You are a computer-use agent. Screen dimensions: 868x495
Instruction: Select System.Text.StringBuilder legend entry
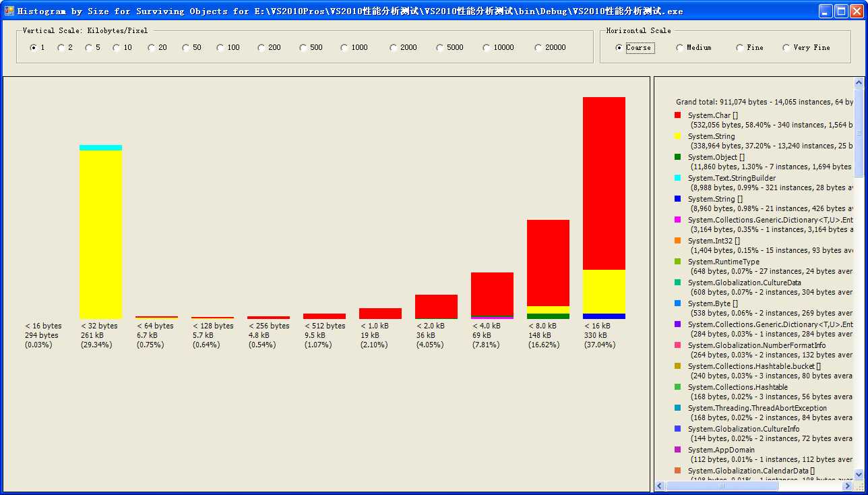point(732,179)
